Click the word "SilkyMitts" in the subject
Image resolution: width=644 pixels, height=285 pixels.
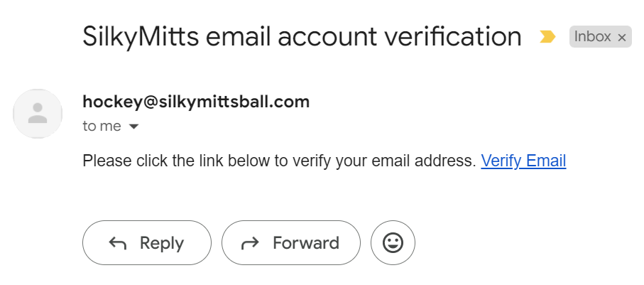click(141, 36)
